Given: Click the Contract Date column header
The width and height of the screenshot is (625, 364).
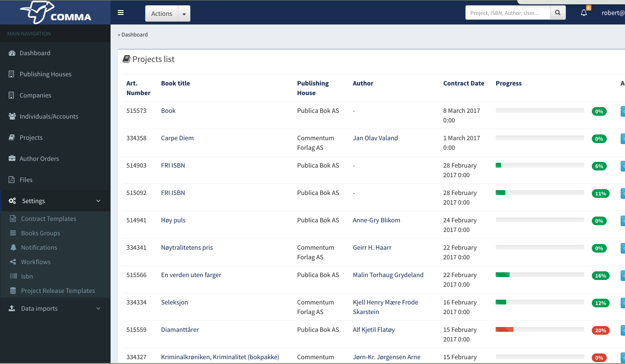Looking at the screenshot, I should pos(463,84).
